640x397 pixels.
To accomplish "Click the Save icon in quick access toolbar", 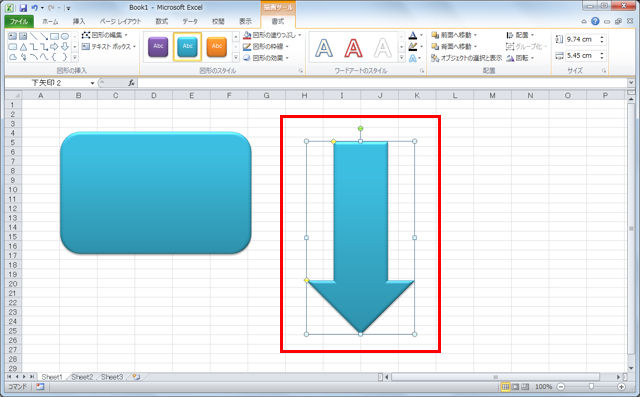I will point(23,8).
